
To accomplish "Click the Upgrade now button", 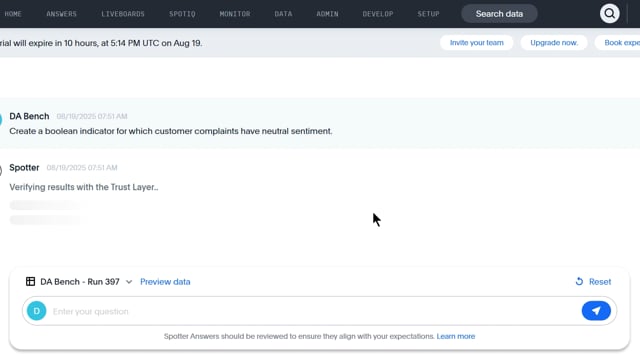I will [x=554, y=43].
